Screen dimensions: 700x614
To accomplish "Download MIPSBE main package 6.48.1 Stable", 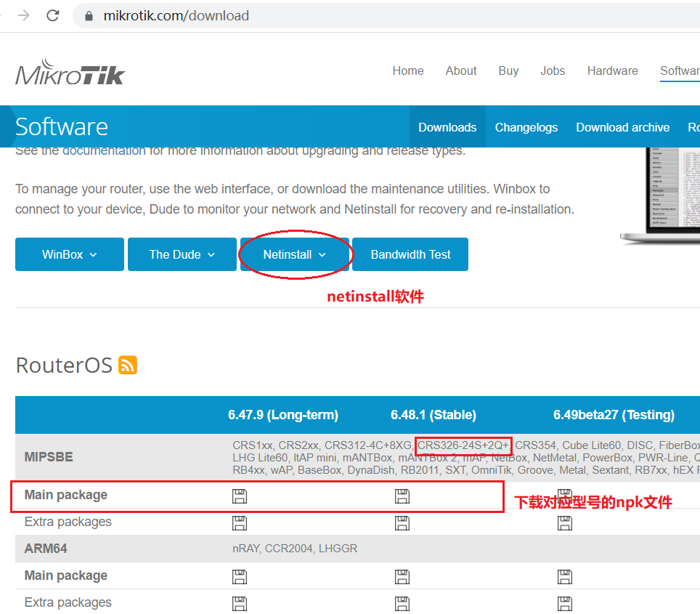I will [x=402, y=496].
